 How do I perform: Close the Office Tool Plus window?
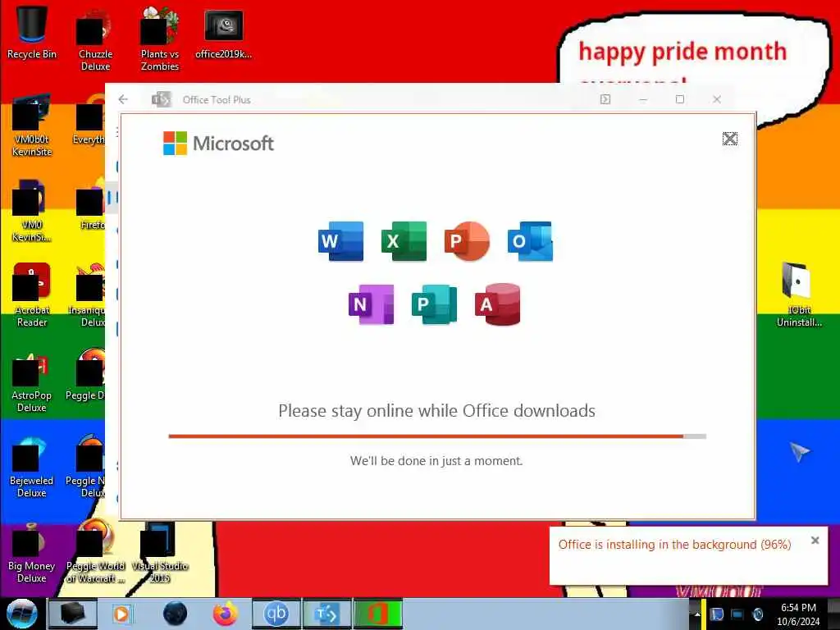pos(717,99)
